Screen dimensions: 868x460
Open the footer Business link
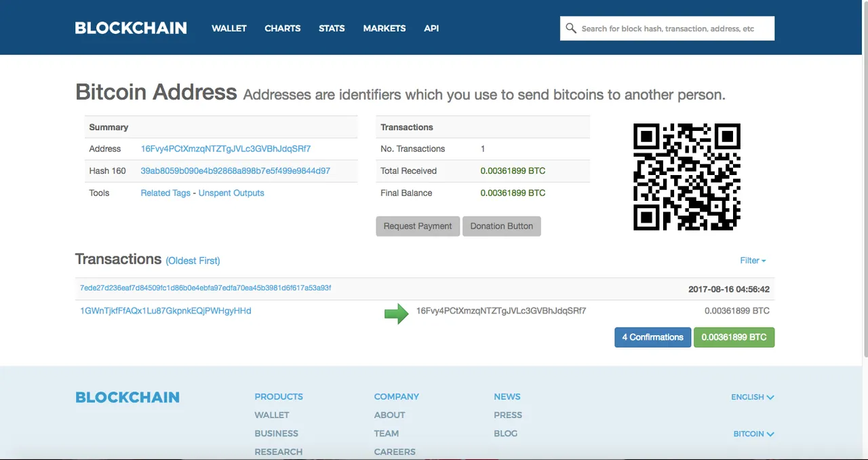[x=276, y=434]
